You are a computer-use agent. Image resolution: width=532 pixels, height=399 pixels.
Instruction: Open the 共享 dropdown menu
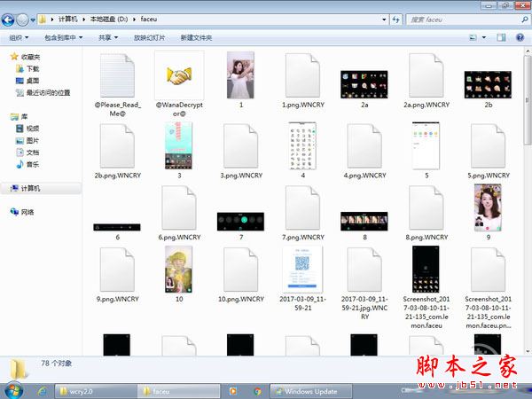pos(108,37)
